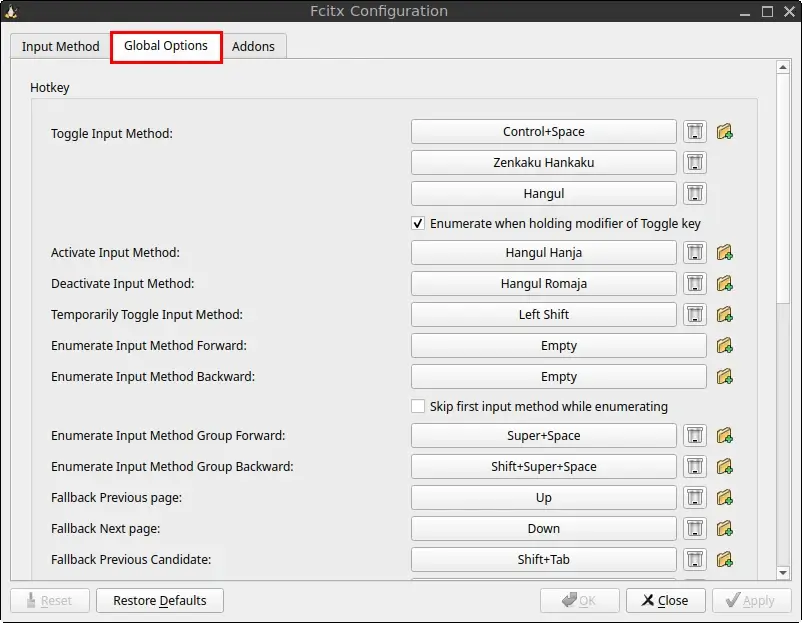Remove the Hangul toggle hotkey

coord(695,194)
